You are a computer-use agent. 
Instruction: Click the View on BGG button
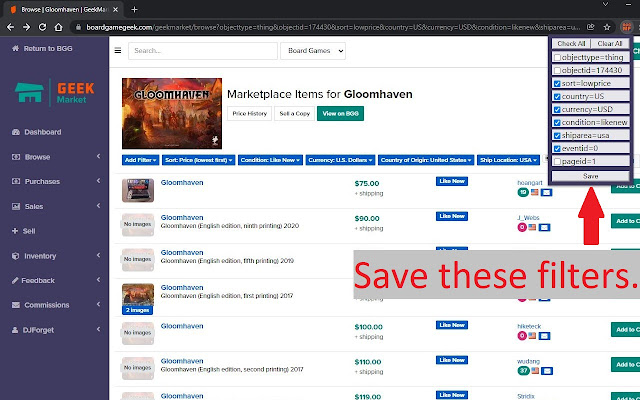pos(340,113)
